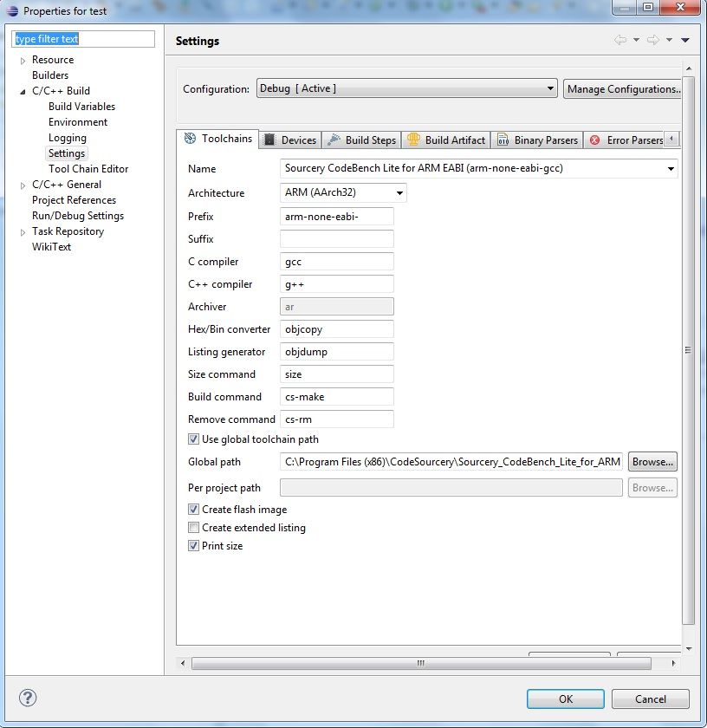
Task: Select Settings in the tree
Action: (67, 153)
